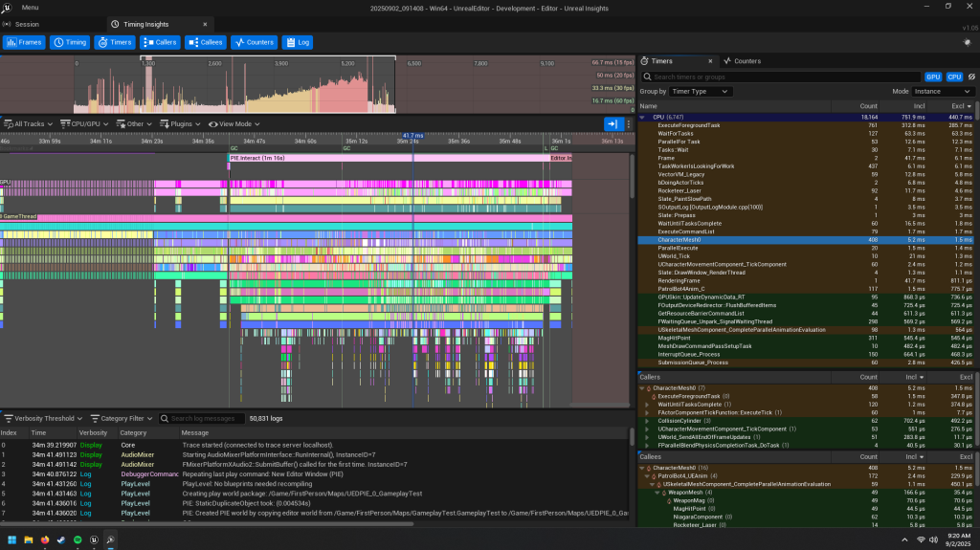Open Steam from taskbar
The width and height of the screenshot is (980, 550).
(x=60, y=539)
